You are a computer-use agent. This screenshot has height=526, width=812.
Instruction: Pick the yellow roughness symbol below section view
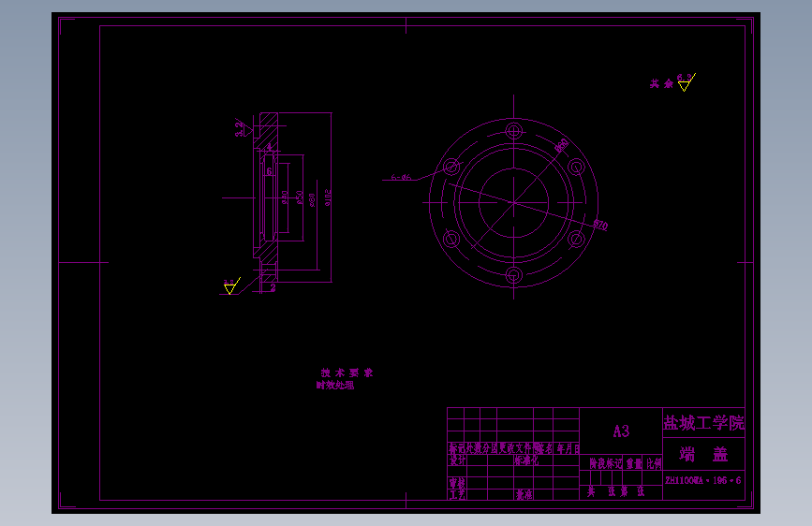[x=231, y=286]
